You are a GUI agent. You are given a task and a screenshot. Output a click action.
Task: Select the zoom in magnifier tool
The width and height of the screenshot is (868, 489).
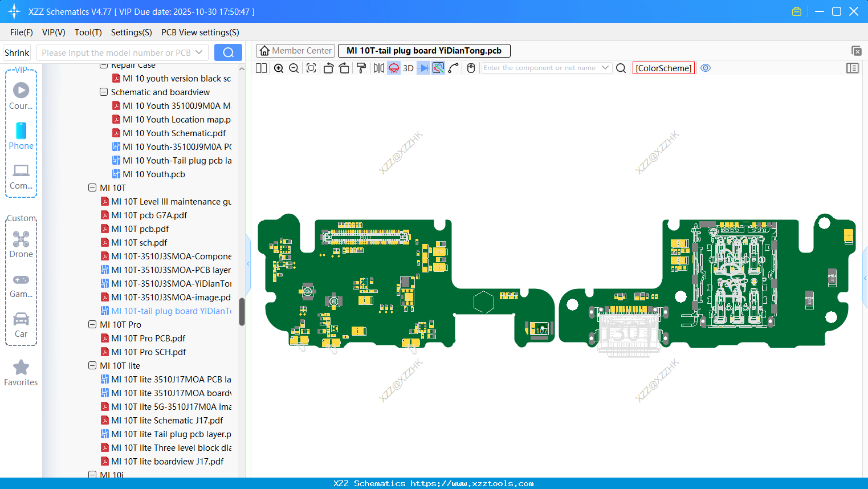[x=279, y=68]
